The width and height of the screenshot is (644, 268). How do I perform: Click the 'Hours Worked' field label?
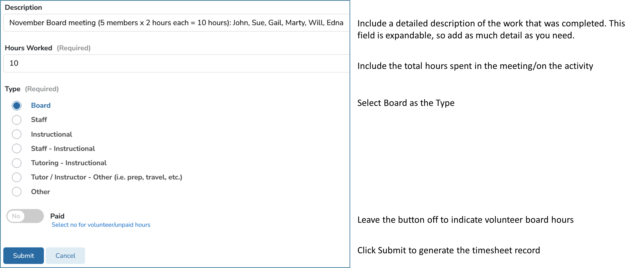[29, 48]
